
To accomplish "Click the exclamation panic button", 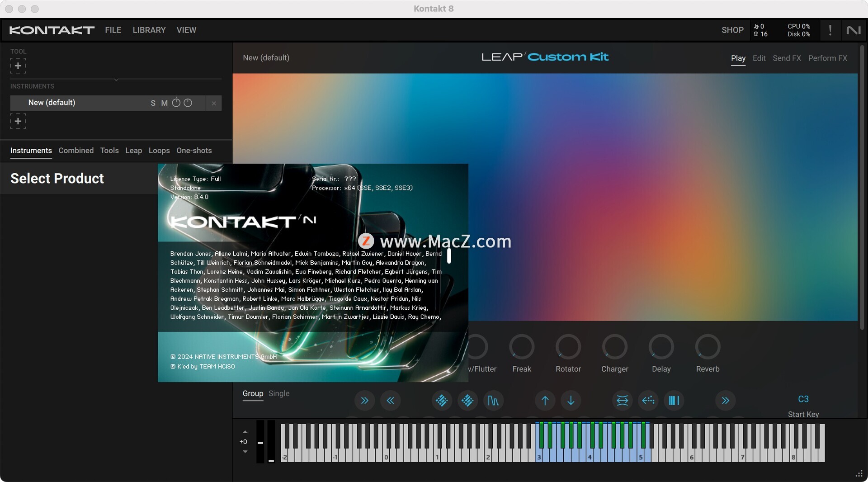I will [x=830, y=30].
